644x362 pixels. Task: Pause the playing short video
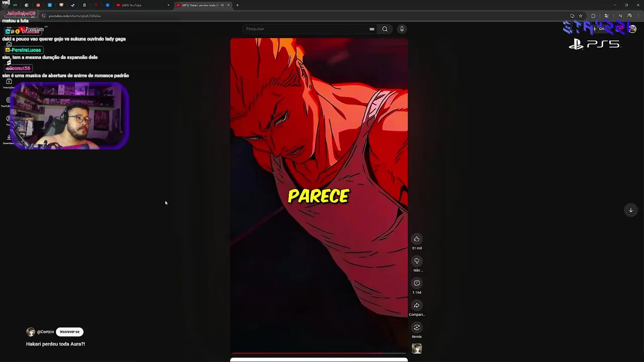click(319, 196)
